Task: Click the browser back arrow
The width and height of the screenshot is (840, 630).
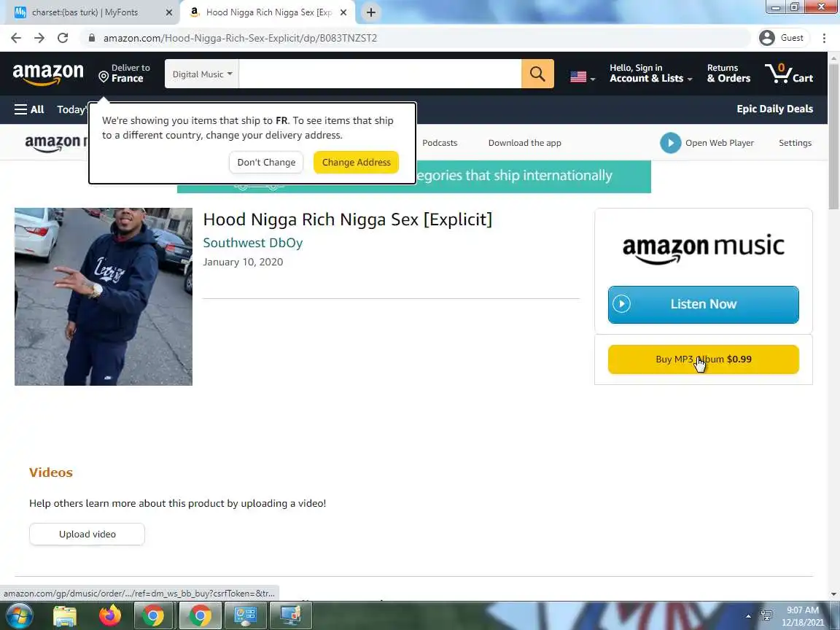Action: click(x=15, y=38)
